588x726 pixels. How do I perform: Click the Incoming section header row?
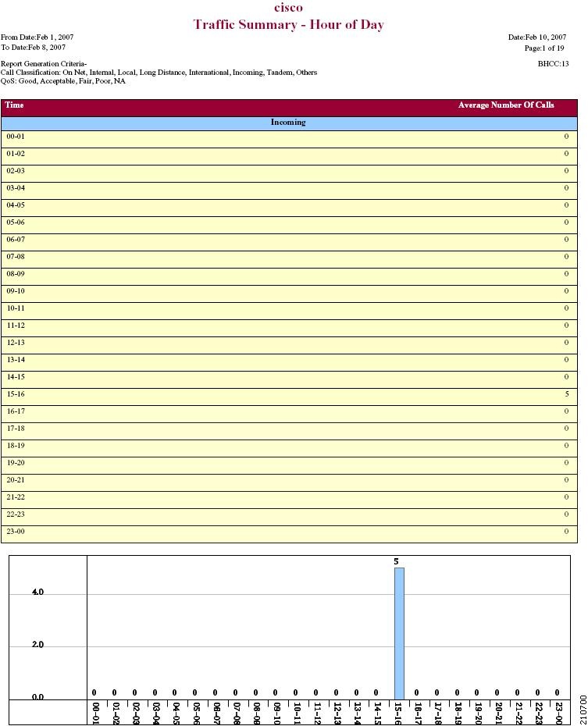[x=289, y=123]
